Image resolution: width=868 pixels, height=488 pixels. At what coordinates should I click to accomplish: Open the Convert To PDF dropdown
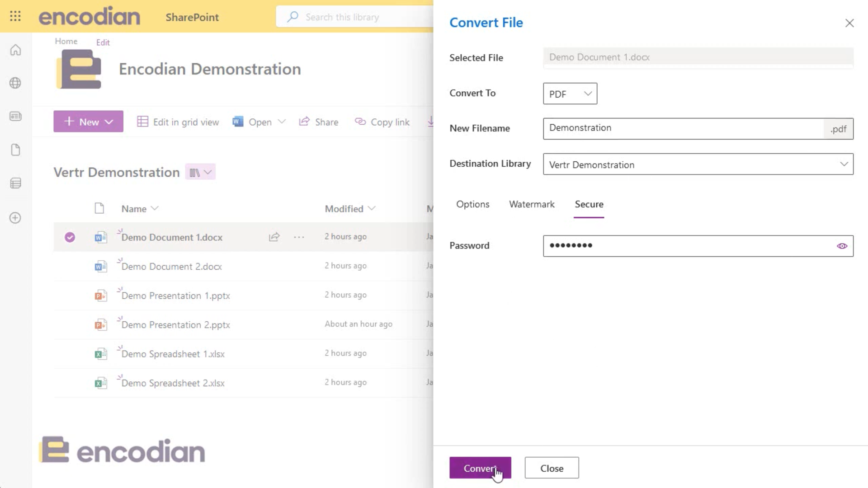pyautogui.click(x=570, y=94)
